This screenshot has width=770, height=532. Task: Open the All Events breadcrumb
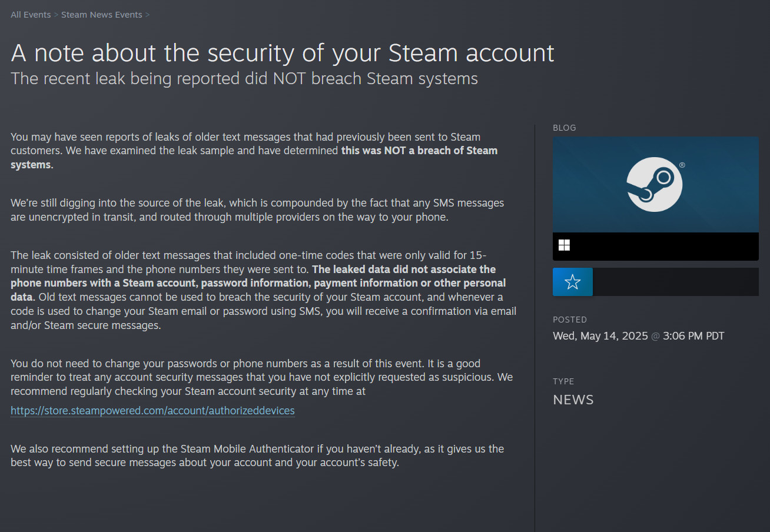click(31, 15)
